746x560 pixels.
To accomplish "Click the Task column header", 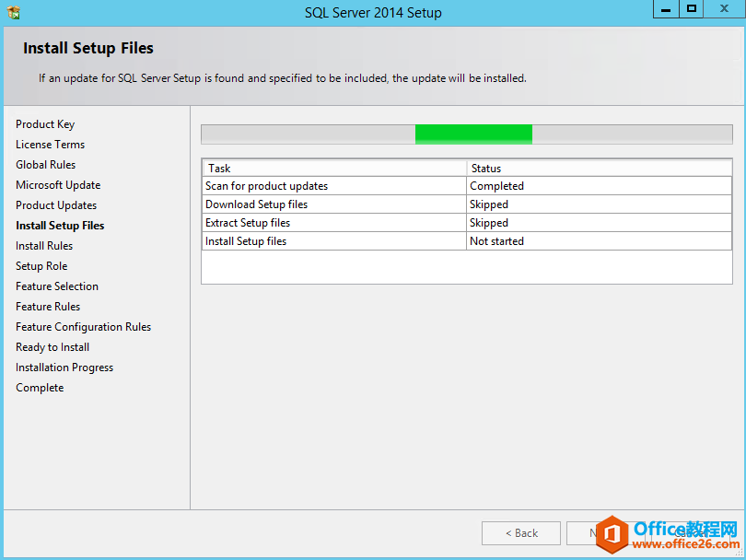I will (334, 169).
